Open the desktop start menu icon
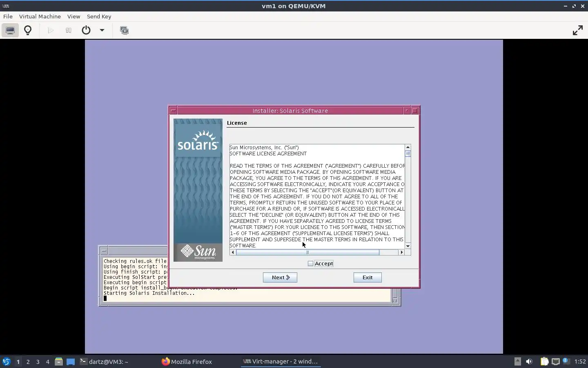Viewport: 588px width, 368px height. click(6, 361)
